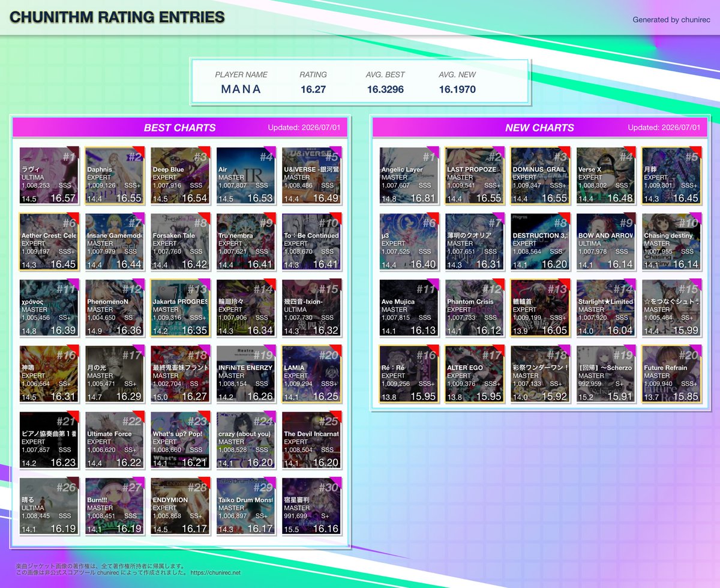The image size is (720, 588).
Task: Open the 薄明のクオリア chart card
Action: pos(475,241)
